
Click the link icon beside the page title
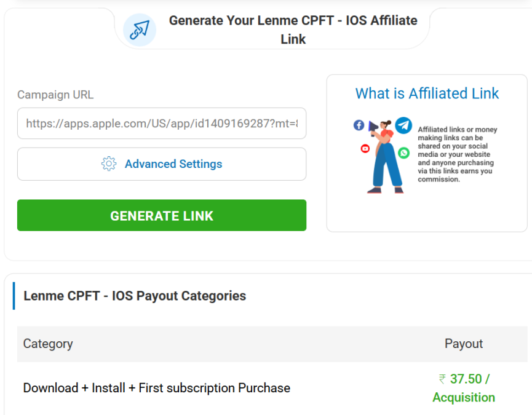click(139, 30)
